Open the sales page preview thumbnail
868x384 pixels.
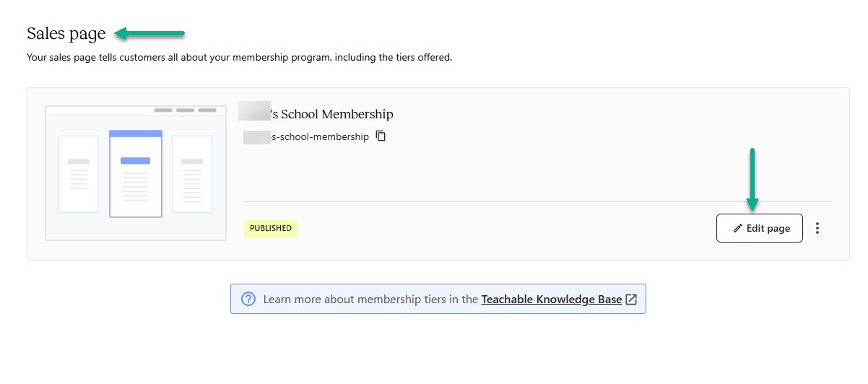tap(136, 173)
